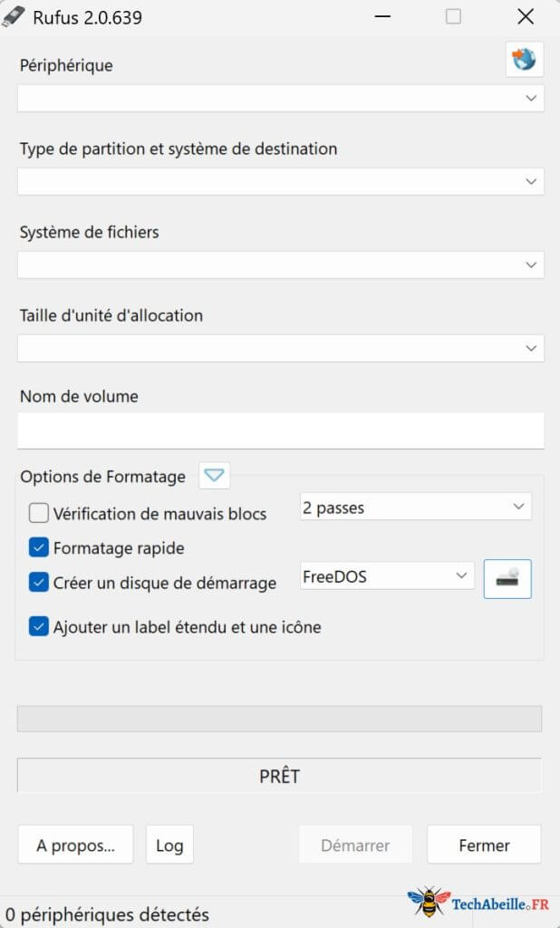Viewport: 560px width, 928px height.
Task: Click the language globe icon
Action: pyautogui.click(x=525, y=59)
